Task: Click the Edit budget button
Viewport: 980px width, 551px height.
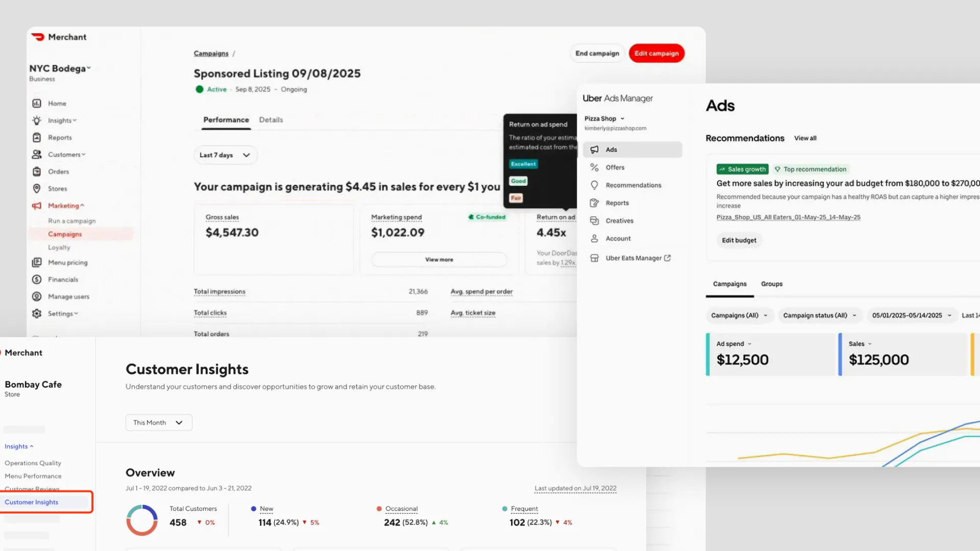Action: click(739, 240)
